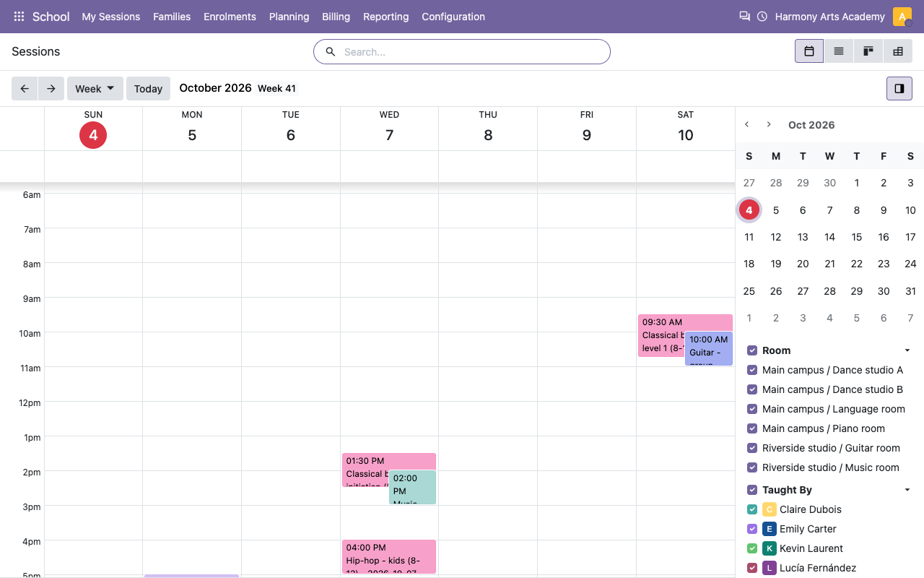
Task: Uncheck Main campus / Piano room filter
Action: (752, 428)
